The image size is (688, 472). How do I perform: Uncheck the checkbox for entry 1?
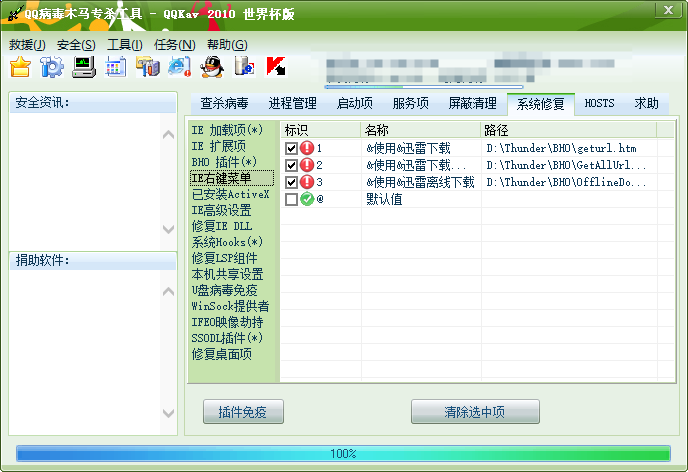(291, 148)
